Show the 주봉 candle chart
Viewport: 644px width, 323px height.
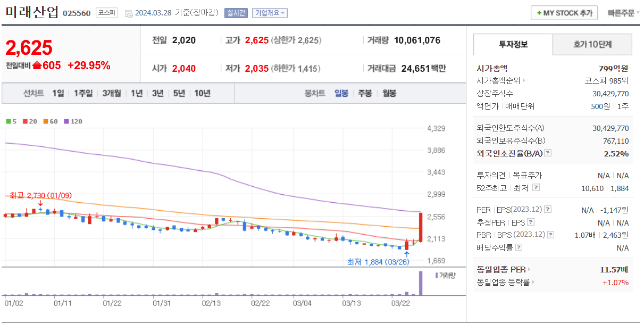365,93
